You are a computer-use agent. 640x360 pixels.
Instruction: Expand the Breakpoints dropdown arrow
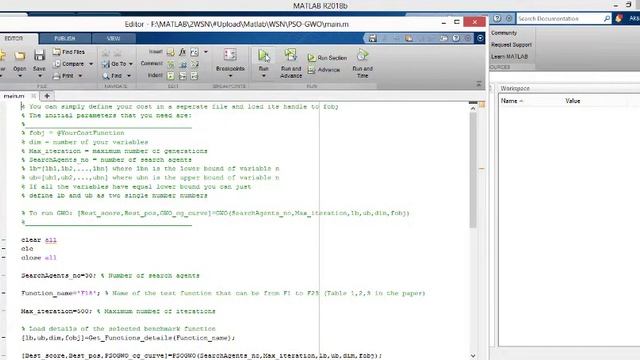[230, 76]
